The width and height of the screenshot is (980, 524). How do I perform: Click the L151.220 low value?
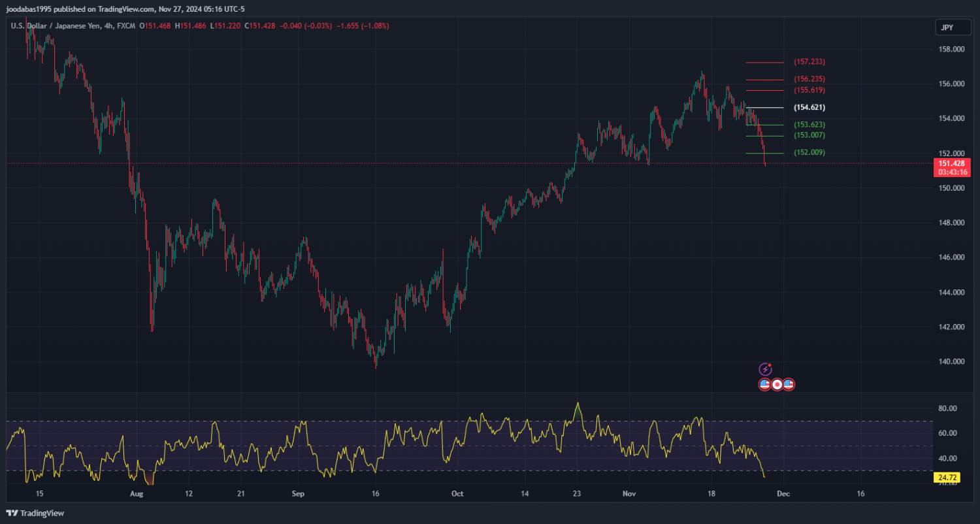225,26
